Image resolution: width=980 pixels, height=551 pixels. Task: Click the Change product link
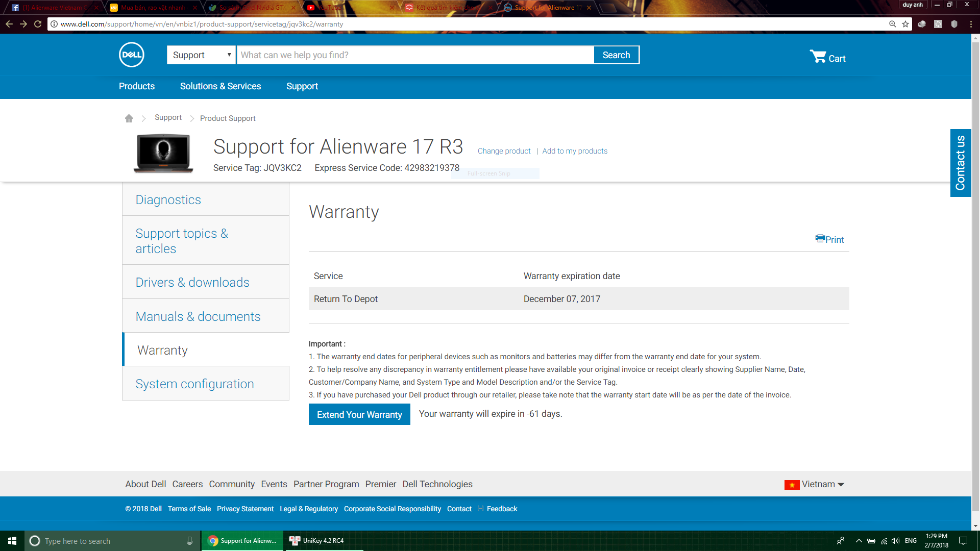point(504,151)
